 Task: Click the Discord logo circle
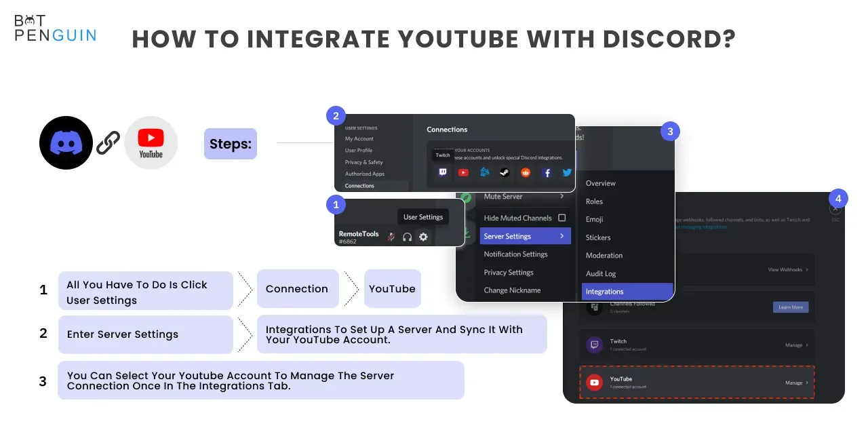[x=66, y=142]
